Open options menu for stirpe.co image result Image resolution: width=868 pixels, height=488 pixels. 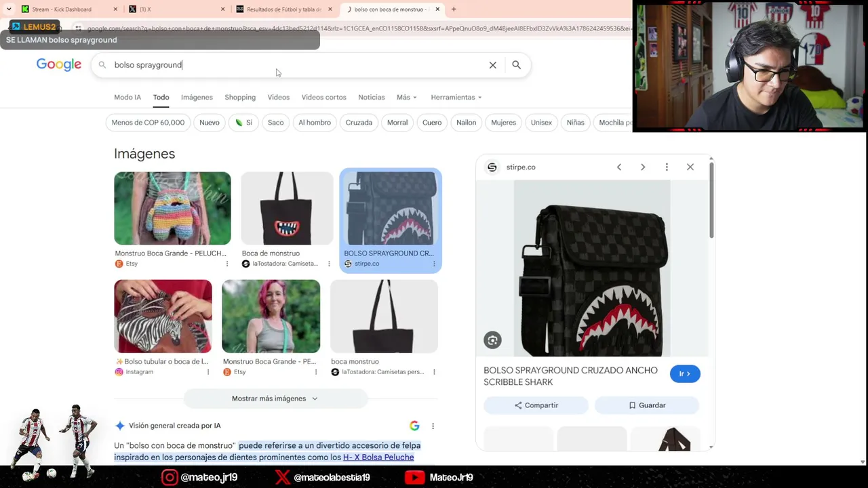click(434, 264)
